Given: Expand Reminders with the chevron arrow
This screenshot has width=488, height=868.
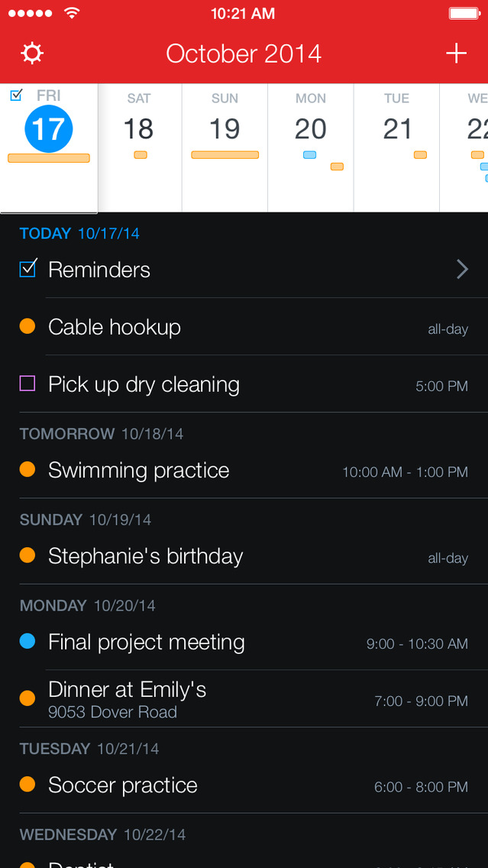Looking at the screenshot, I should (462, 269).
